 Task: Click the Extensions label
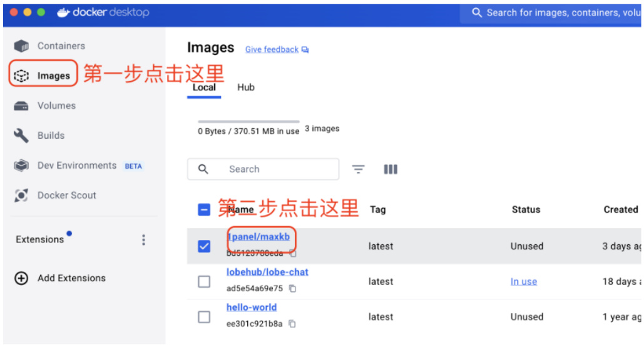pos(40,239)
